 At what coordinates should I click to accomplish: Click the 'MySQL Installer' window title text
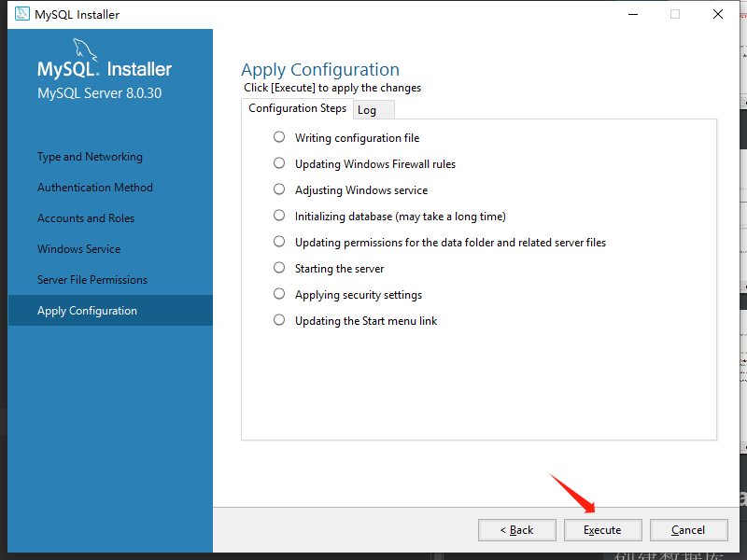[78, 15]
